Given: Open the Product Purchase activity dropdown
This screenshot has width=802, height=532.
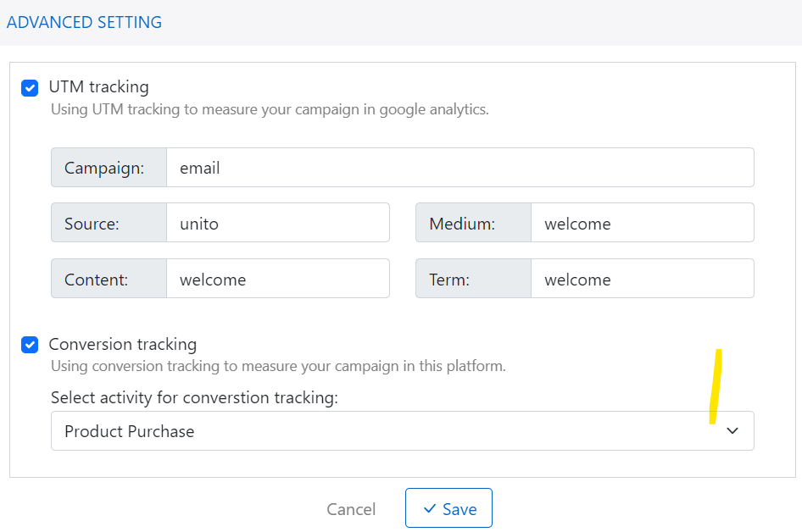Looking at the screenshot, I should pos(402,431).
